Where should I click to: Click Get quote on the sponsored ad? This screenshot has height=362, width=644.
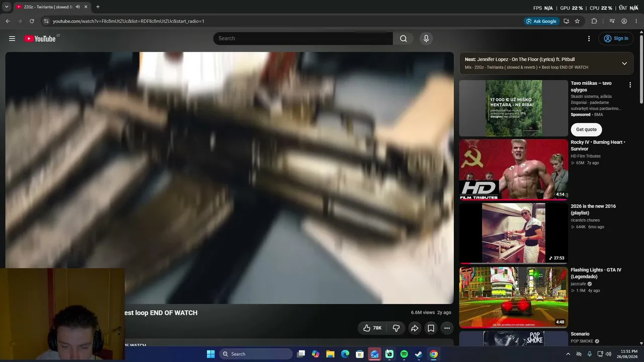[586, 130]
